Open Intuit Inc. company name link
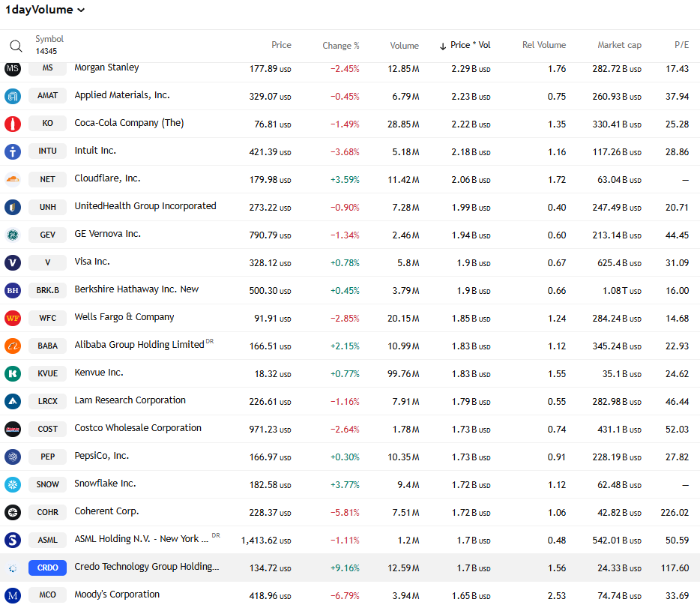The image size is (700, 605). [x=95, y=151]
